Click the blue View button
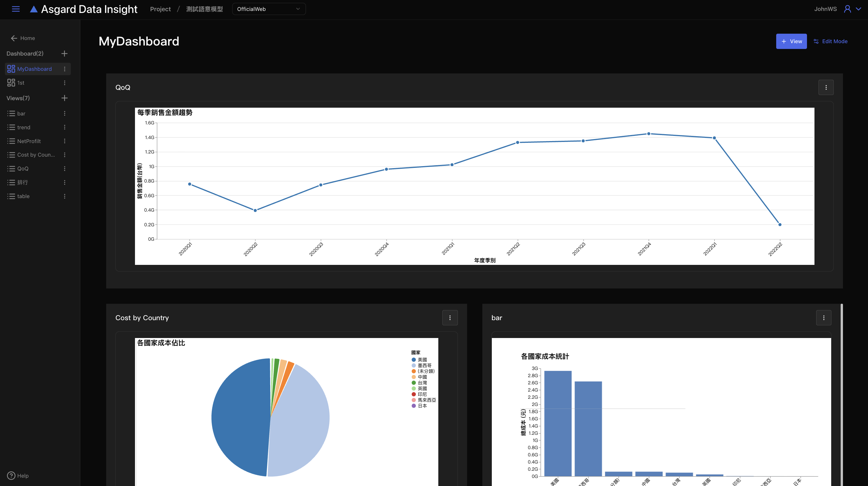Viewport: 868px width, 486px height. click(x=791, y=41)
